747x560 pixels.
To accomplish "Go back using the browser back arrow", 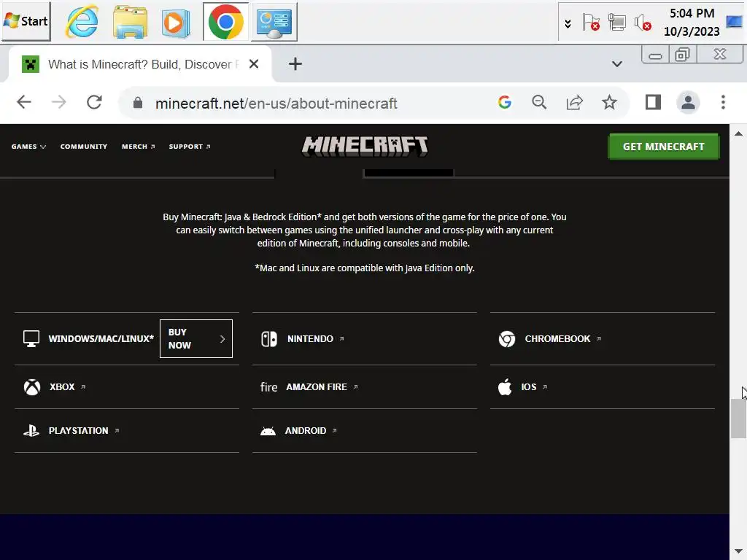I will [24, 102].
